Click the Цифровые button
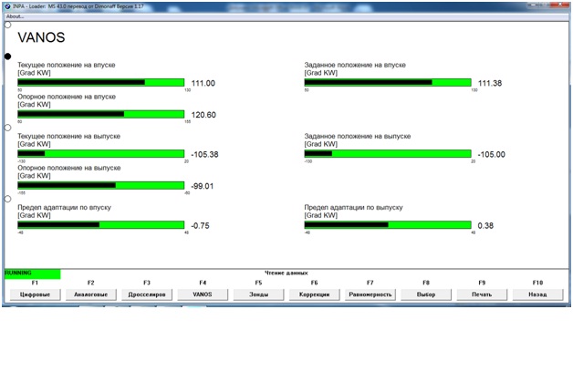The width and height of the screenshot is (573, 392). pos(35,294)
